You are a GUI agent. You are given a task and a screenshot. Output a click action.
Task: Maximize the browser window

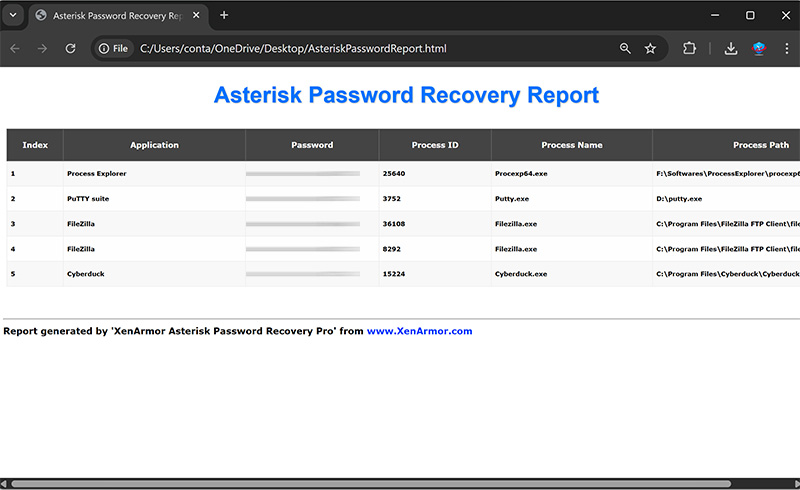tap(750, 15)
